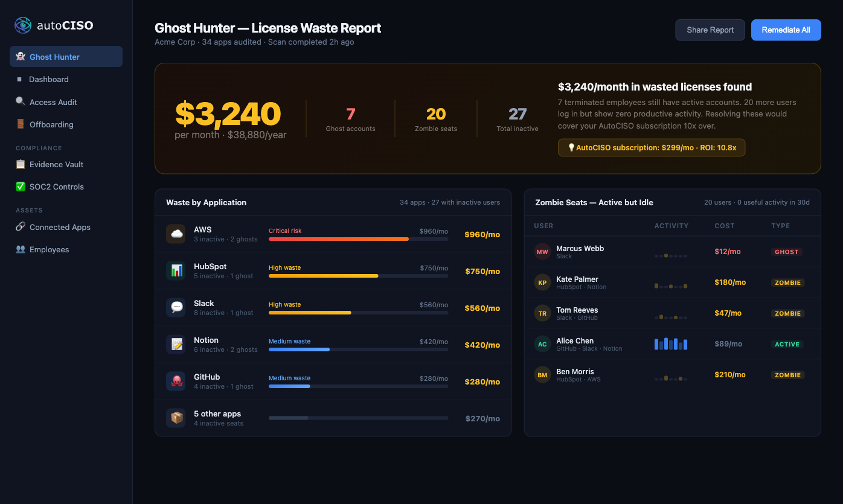Image resolution: width=843 pixels, height=504 pixels.
Task: Click the large $3,240 per month figure
Action: (228, 113)
